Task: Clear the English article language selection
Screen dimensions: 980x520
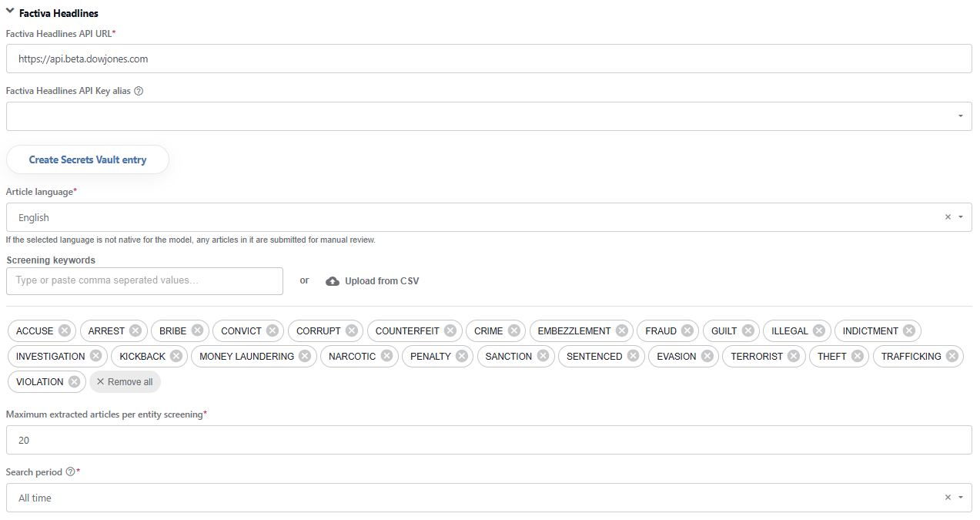Action: (x=948, y=217)
